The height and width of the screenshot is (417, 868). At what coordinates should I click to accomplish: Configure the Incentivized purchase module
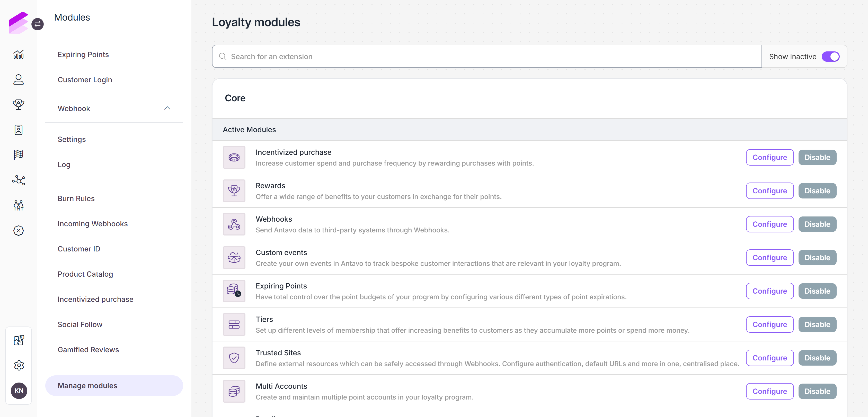(x=770, y=157)
